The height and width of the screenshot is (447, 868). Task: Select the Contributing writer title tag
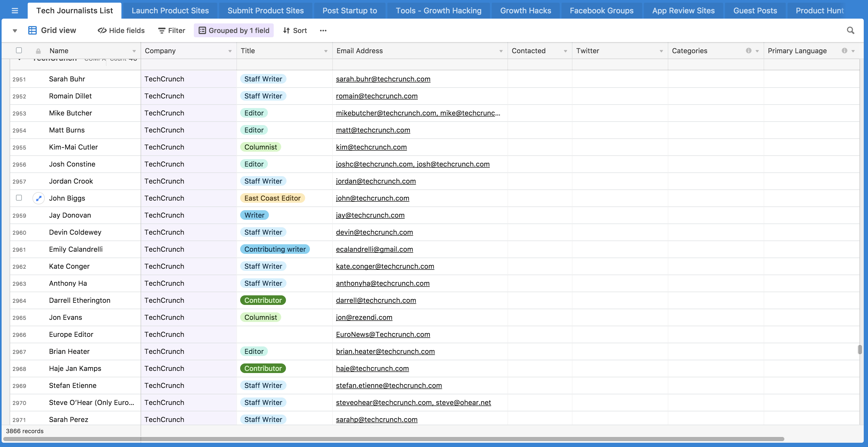275,249
